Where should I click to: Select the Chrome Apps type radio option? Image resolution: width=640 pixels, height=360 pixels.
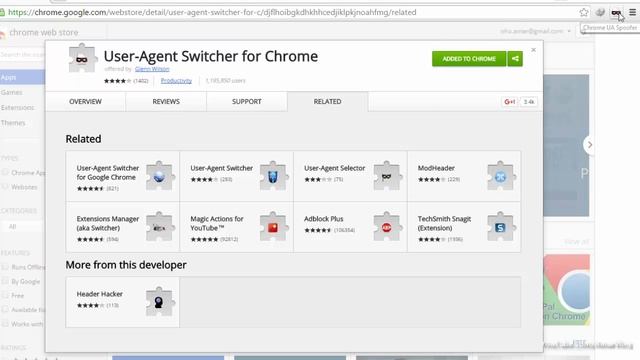coord(5,173)
